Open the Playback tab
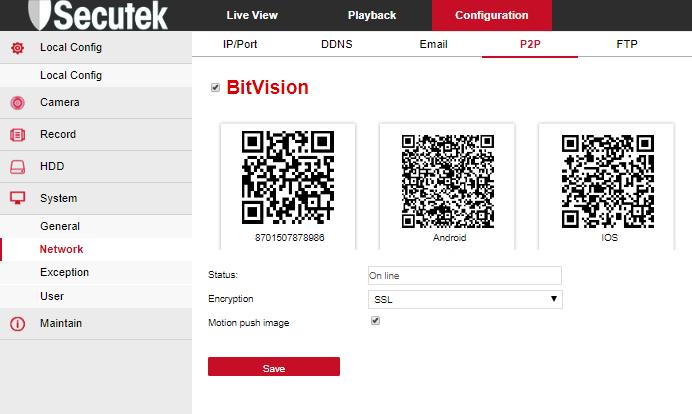This screenshot has height=414, width=692. (x=372, y=15)
